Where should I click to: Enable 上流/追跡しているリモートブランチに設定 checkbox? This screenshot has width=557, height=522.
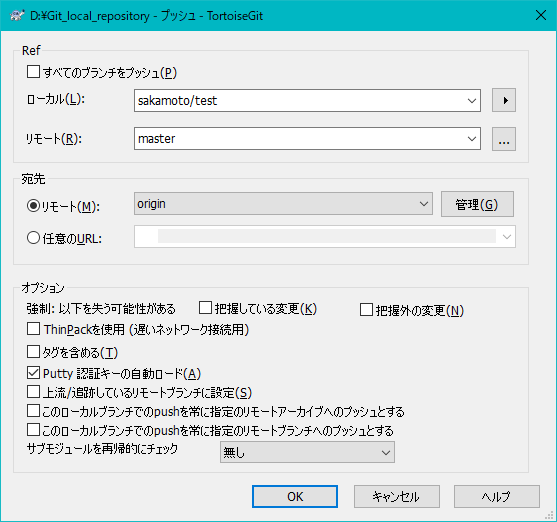coord(33,392)
